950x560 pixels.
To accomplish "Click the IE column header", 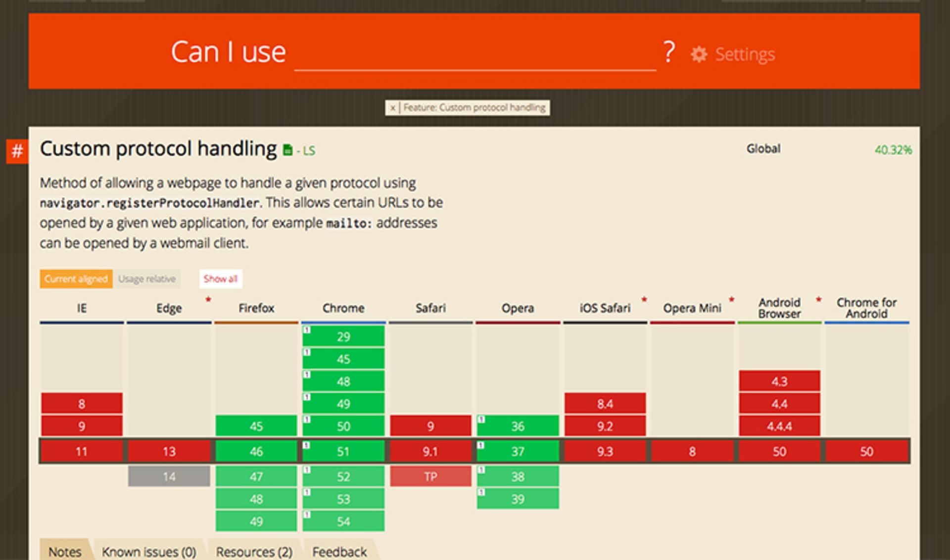I will pyautogui.click(x=82, y=308).
